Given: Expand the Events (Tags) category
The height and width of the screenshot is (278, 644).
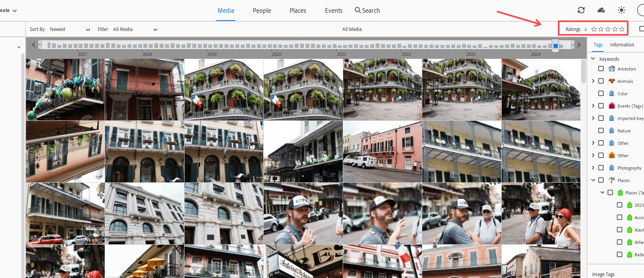Looking at the screenshot, I should click(x=593, y=106).
